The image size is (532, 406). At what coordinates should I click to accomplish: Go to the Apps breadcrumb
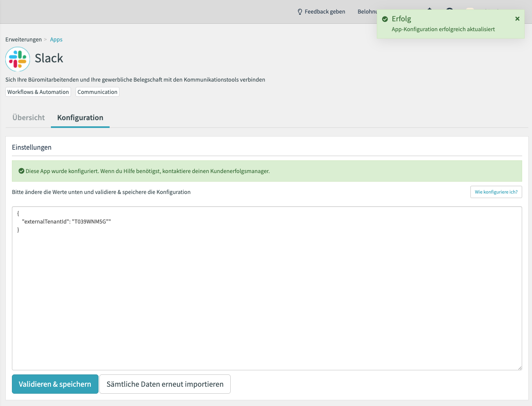click(x=56, y=39)
